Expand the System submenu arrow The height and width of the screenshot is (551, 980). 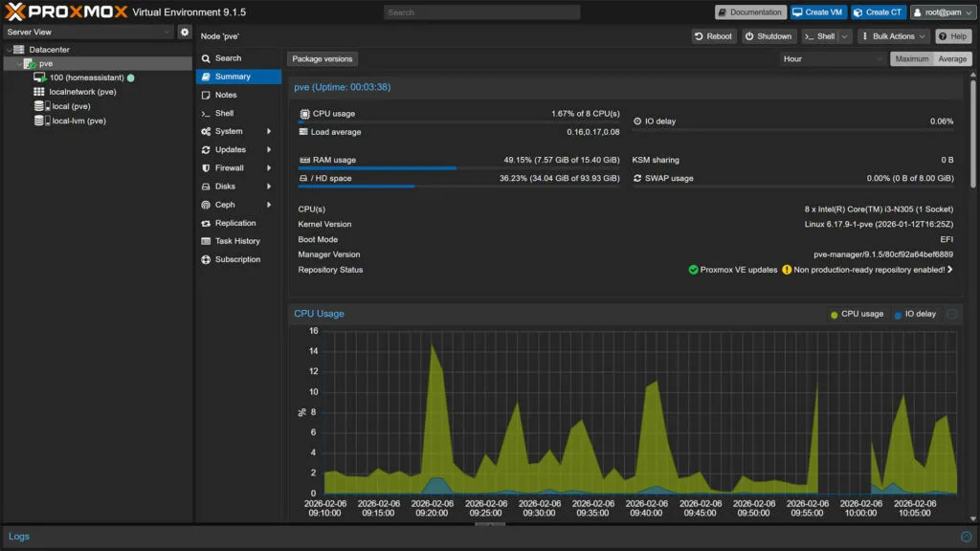[x=269, y=131]
